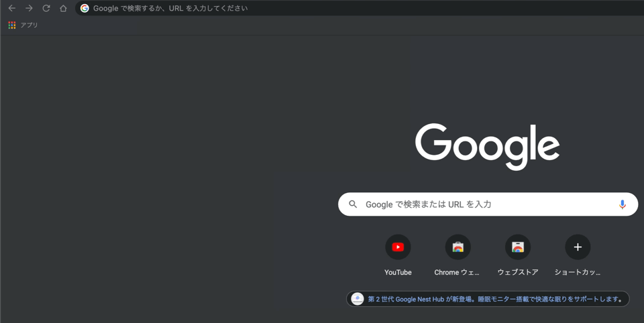Add a shortcut with the plus icon
The image size is (644, 323).
[578, 247]
